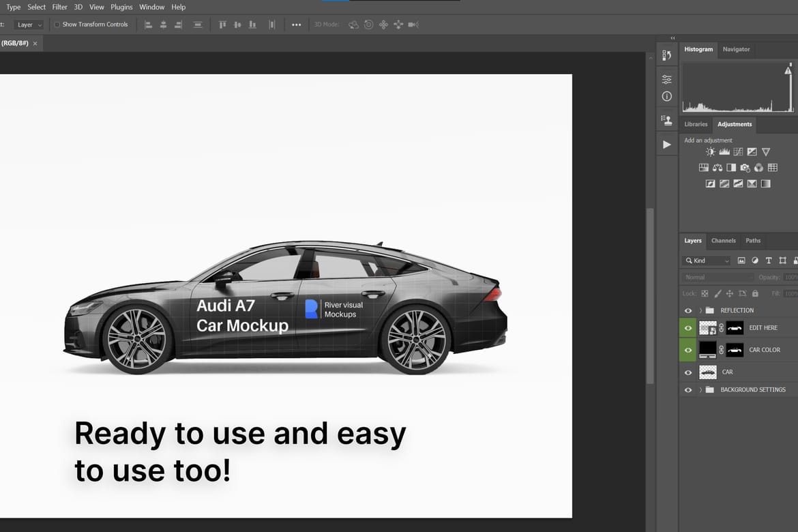Screen dimensions: 798x532
Task: Toggle lock transparent pixels
Action: coord(705,293)
